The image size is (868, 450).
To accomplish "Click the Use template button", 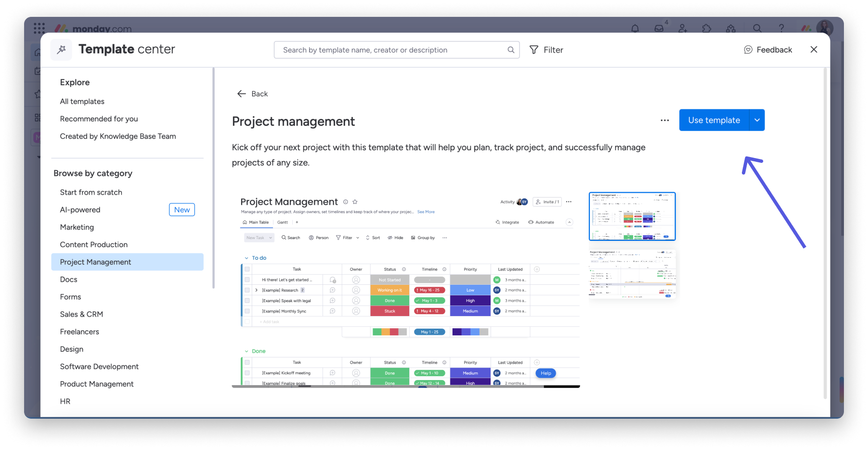I will point(714,120).
